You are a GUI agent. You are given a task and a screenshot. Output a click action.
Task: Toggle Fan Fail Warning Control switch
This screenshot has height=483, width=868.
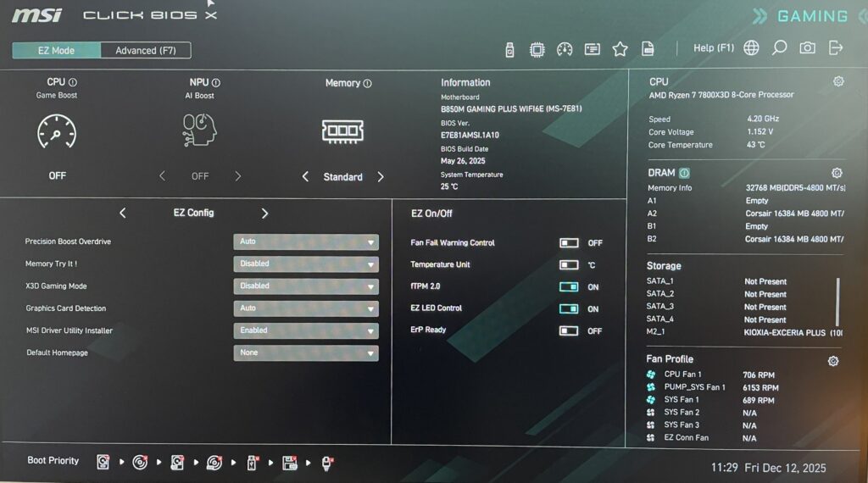(569, 243)
